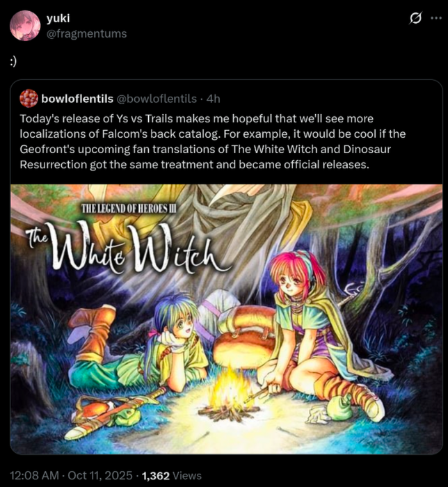Click the 12:08 AM post time

[35, 475]
